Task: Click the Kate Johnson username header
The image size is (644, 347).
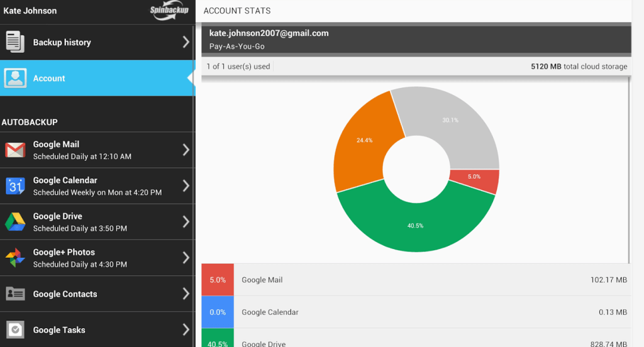Action: (x=30, y=11)
